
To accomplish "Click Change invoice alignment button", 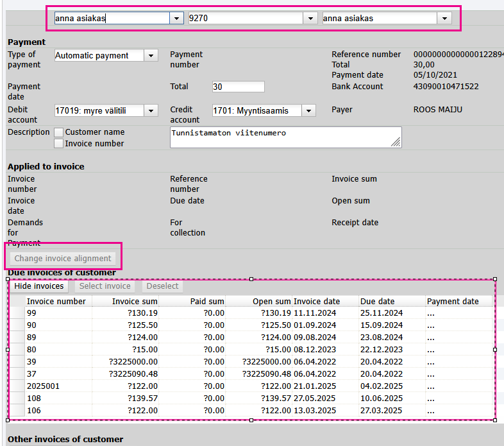I will (63, 259).
